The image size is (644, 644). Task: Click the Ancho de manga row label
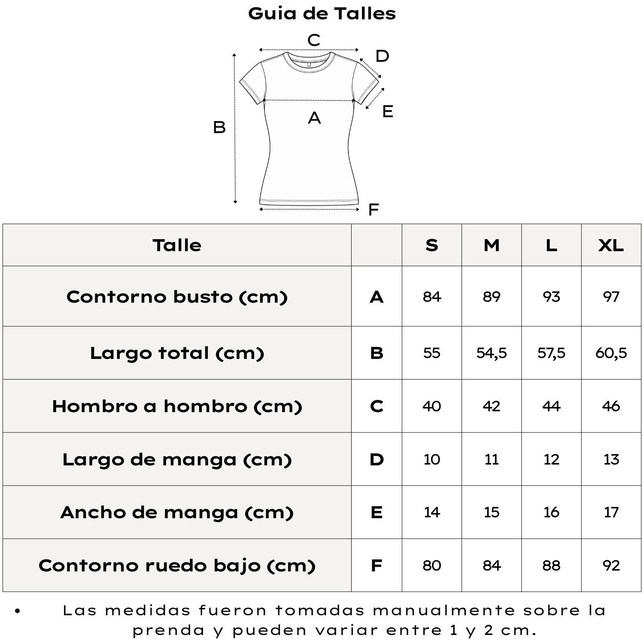pos(177,512)
